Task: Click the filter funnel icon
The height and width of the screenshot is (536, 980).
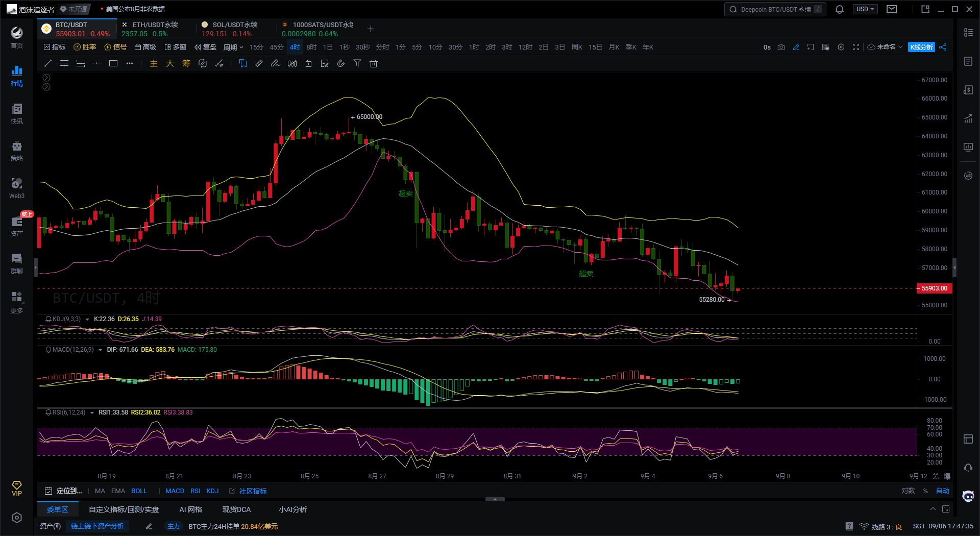Action: tap(357, 63)
